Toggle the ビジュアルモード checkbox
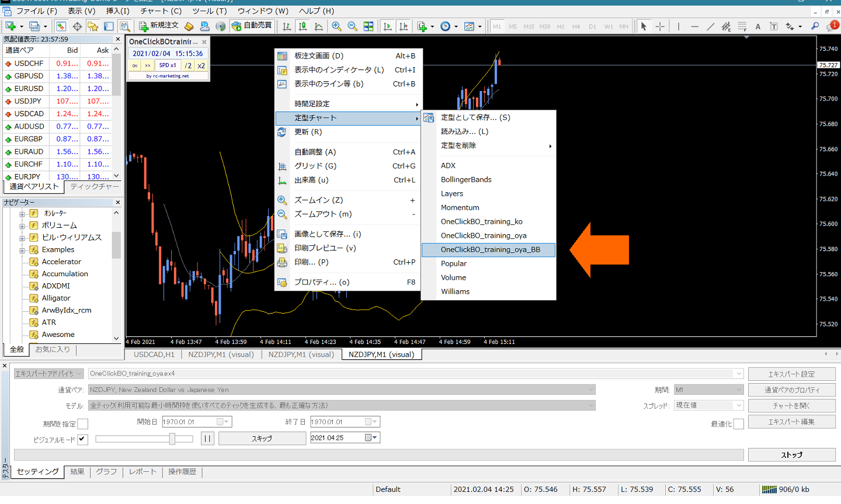This screenshot has height=504, width=841. (x=83, y=439)
